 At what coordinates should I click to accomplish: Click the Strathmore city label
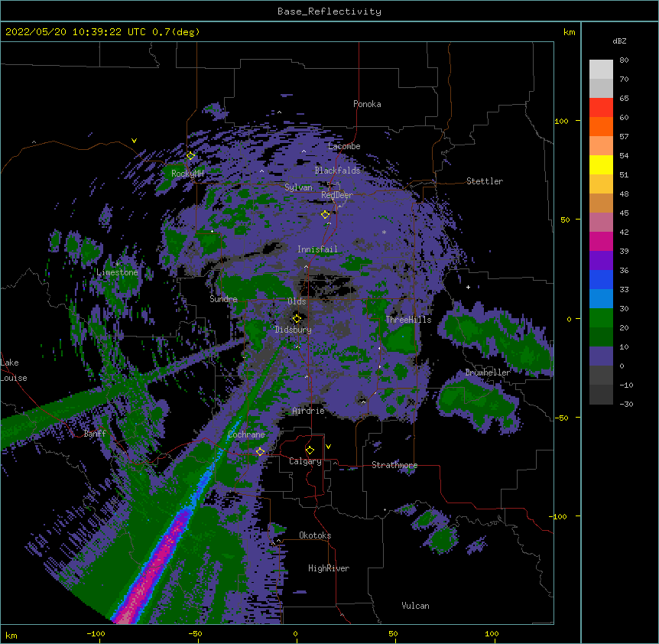click(x=394, y=465)
